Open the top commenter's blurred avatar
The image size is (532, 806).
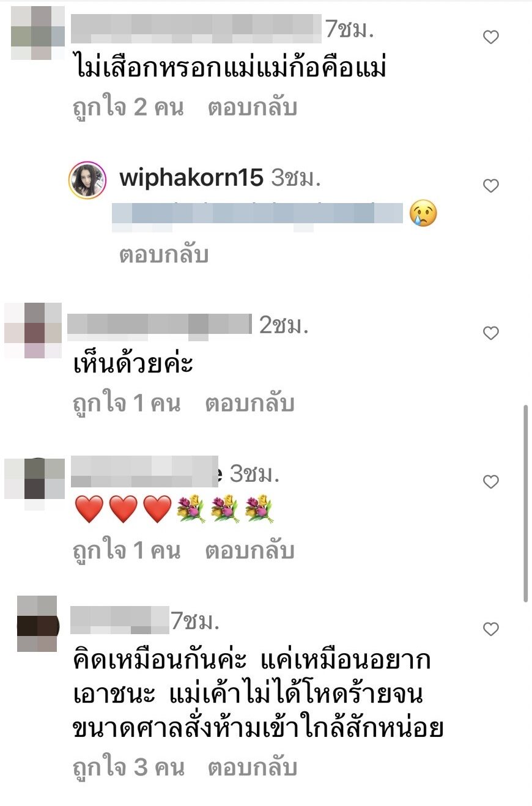(x=38, y=33)
